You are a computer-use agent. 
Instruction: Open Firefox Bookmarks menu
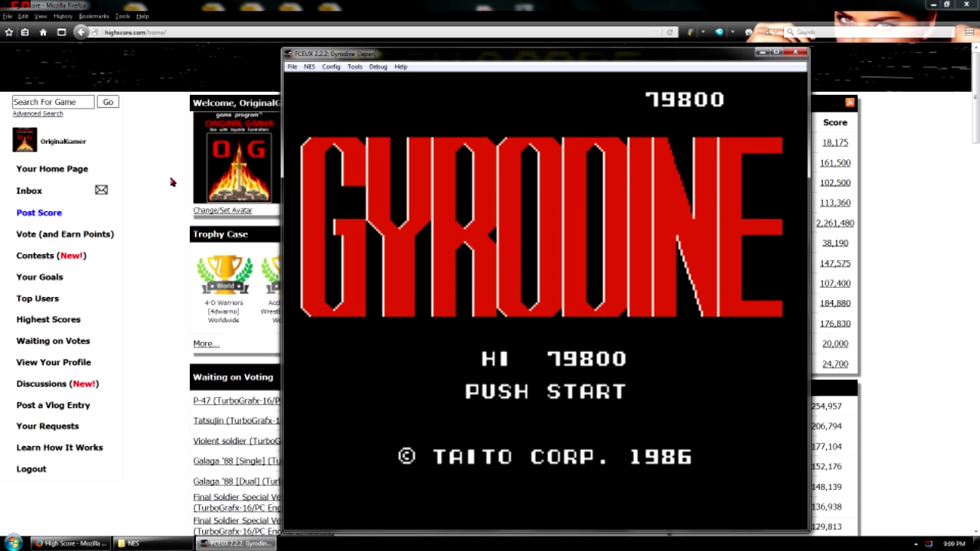94,16
